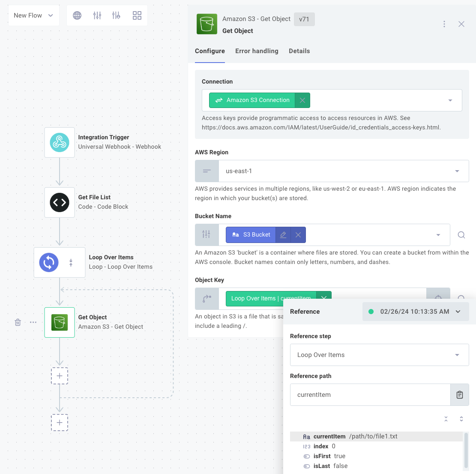Viewport: 476px width, 474px height.
Task: Click the search icon beside Bucket Name
Action: click(x=461, y=235)
